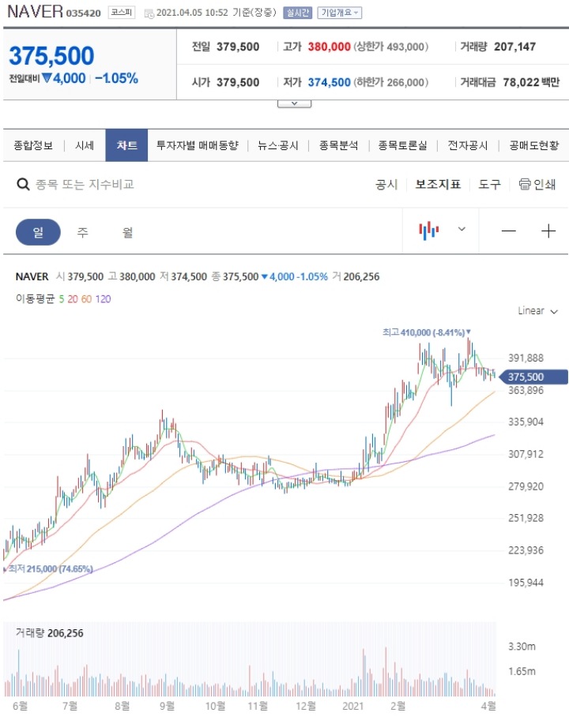Click the 공시 chart option
569x728 pixels.
point(386,184)
